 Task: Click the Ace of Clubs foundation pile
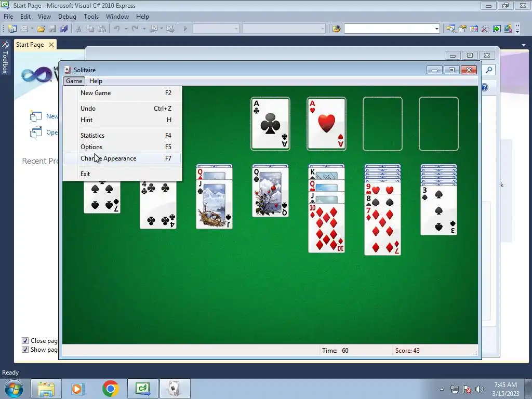270,124
